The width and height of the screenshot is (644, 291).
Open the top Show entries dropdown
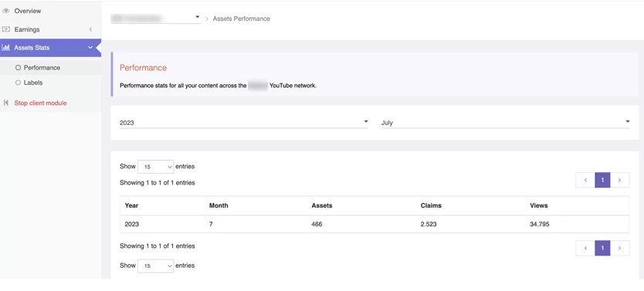coord(156,167)
